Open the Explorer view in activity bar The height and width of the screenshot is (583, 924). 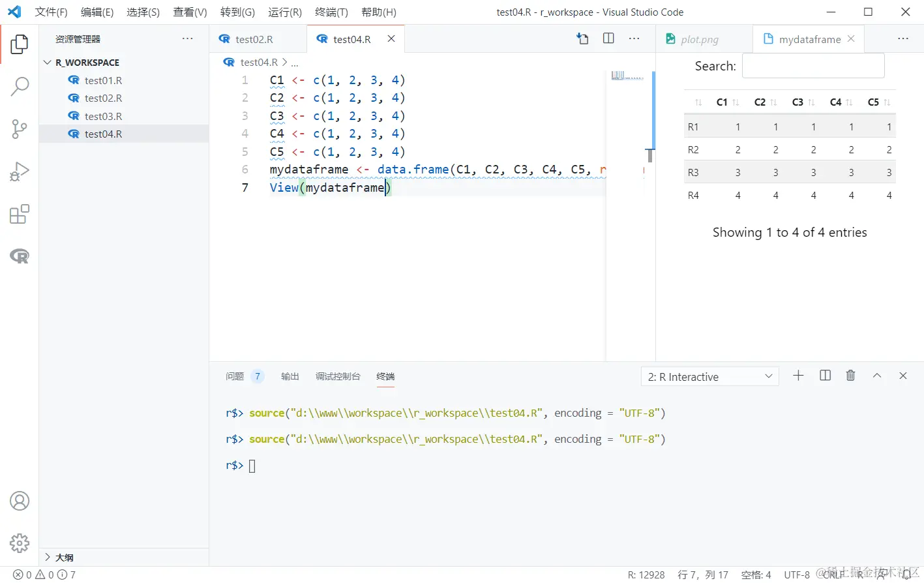tap(20, 44)
